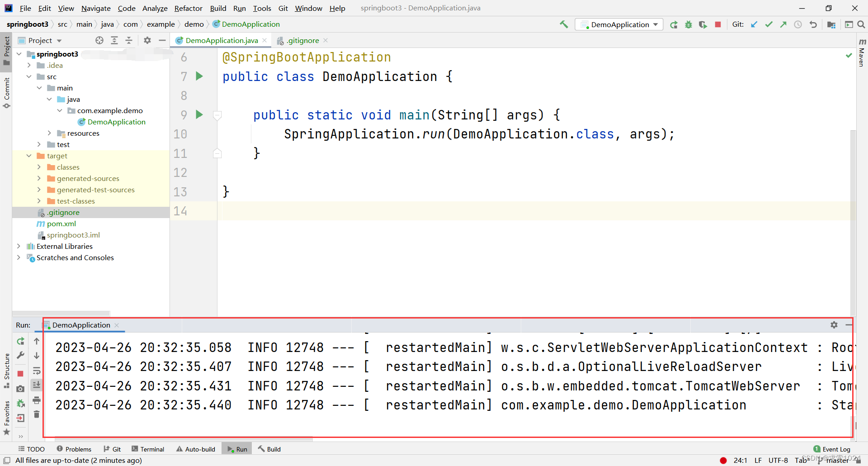Image resolution: width=868 pixels, height=466 pixels.
Task: Collapse the target folder
Action: coord(29,156)
